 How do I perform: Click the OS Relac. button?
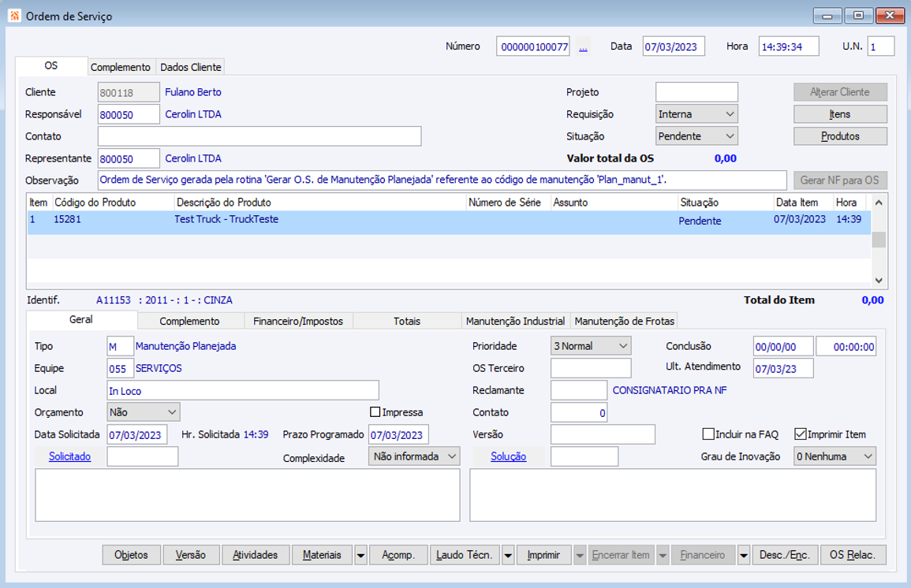click(853, 555)
